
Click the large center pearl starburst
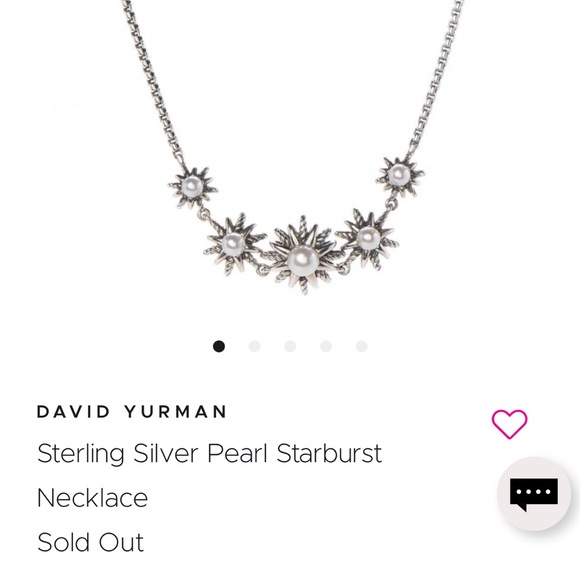303,256
